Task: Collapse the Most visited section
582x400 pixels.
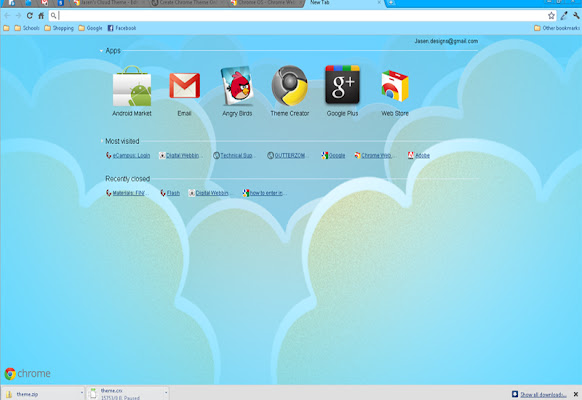Action: click(101, 141)
